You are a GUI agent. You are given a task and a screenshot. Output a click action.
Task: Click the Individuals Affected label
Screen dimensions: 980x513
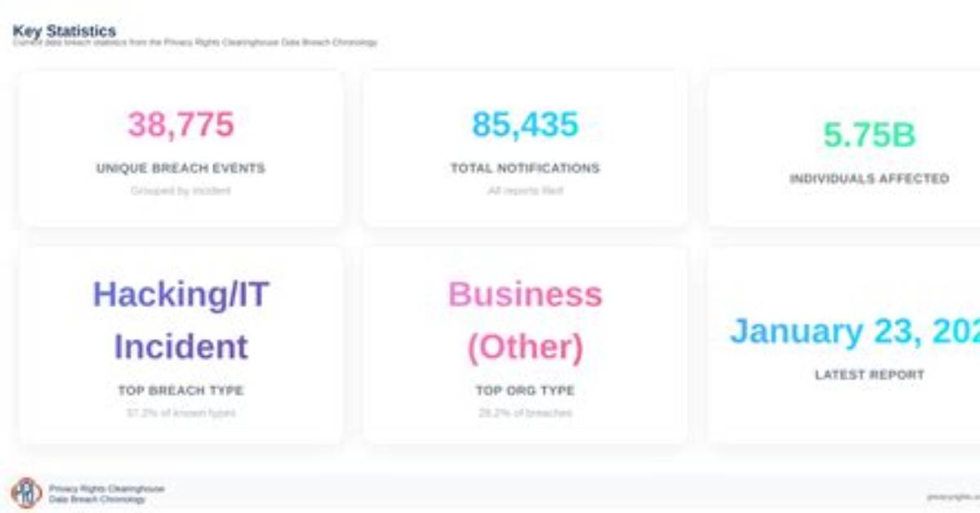point(869,178)
